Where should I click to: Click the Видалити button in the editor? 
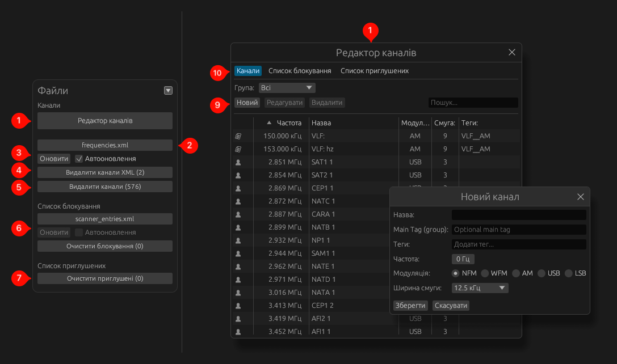click(326, 103)
